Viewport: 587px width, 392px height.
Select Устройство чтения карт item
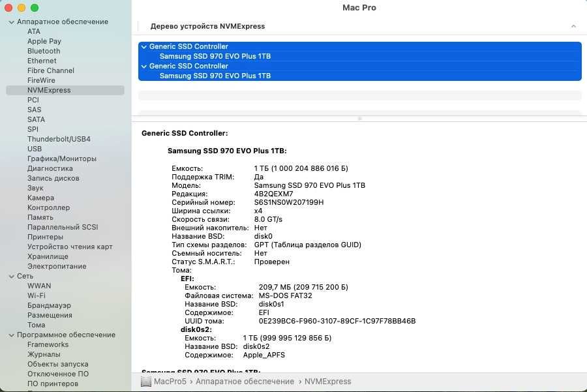[70, 247]
